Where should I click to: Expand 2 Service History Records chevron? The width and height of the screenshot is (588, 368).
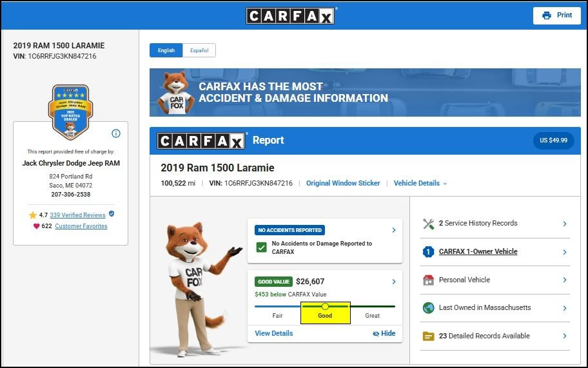[565, 224]
